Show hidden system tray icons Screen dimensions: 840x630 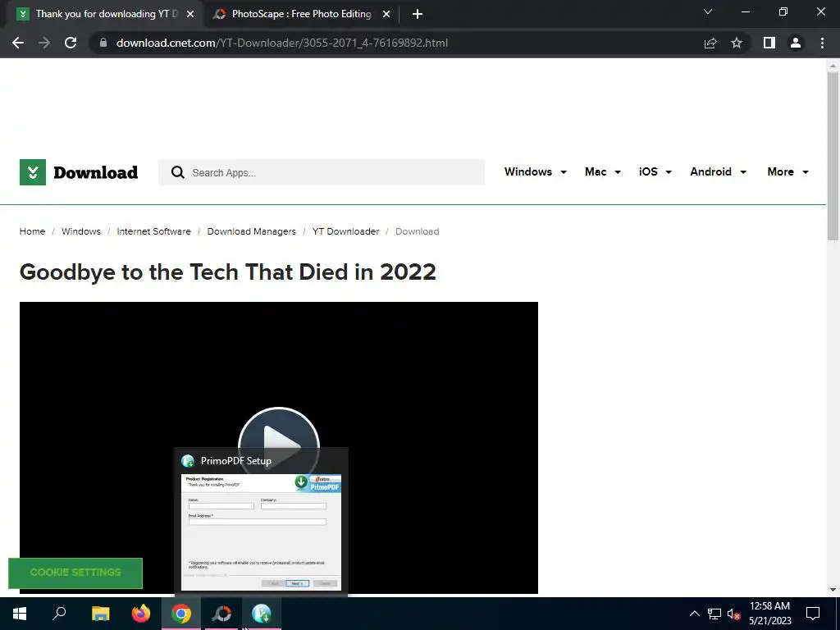[694, 614]
